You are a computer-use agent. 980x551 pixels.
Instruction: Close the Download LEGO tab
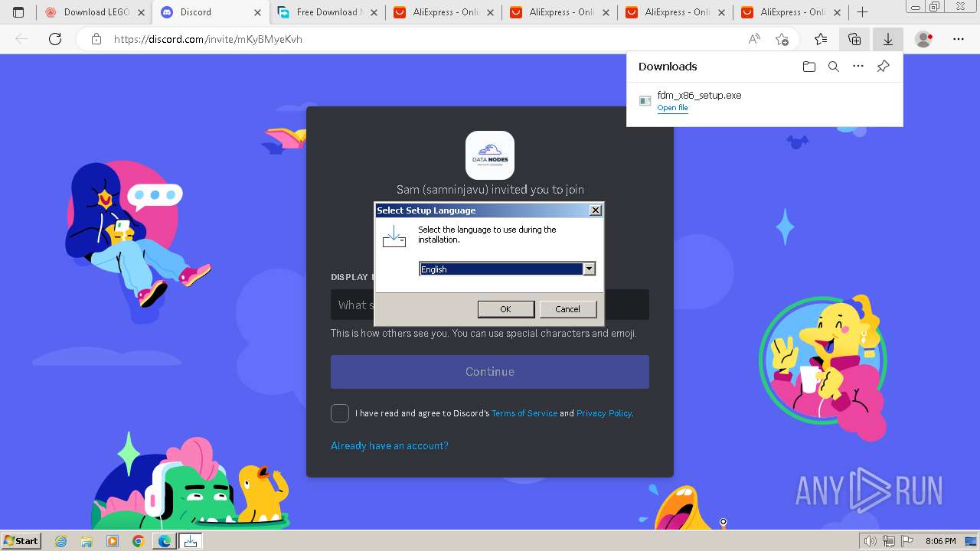142,12
